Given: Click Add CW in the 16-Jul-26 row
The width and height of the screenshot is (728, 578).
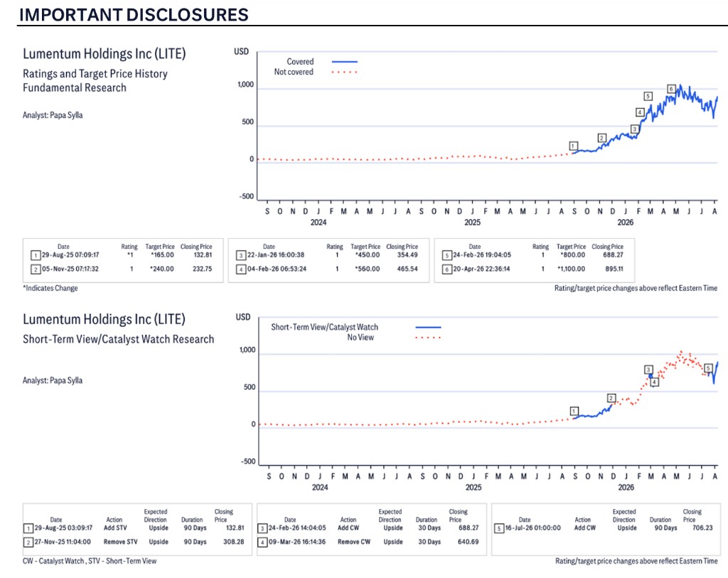Looking at the screenshot, I should [x=585, y=528].
